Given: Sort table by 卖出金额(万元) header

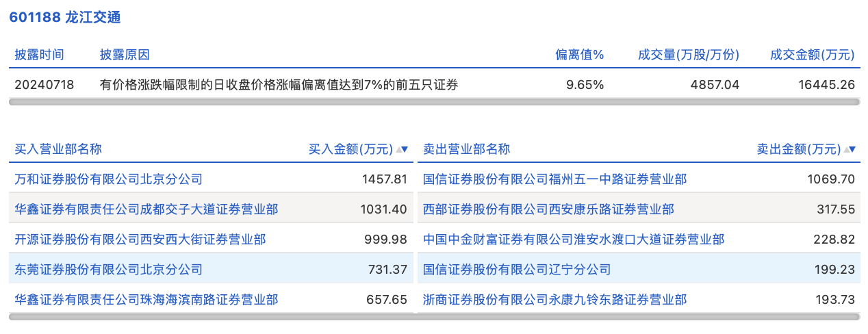Looking at the screenshot, I should [x=799, y=149].
